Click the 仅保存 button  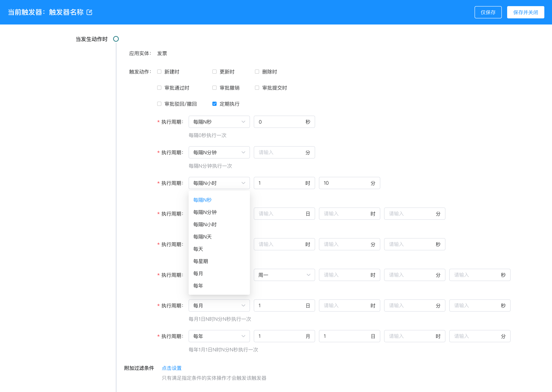tap(488, 12)
